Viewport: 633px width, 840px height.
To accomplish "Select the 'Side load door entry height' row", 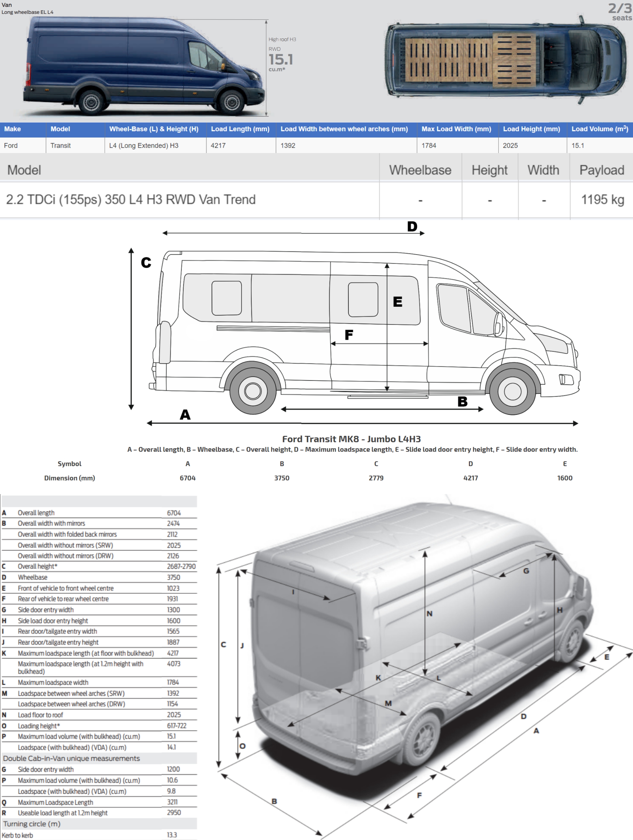I will pos(99,621).
